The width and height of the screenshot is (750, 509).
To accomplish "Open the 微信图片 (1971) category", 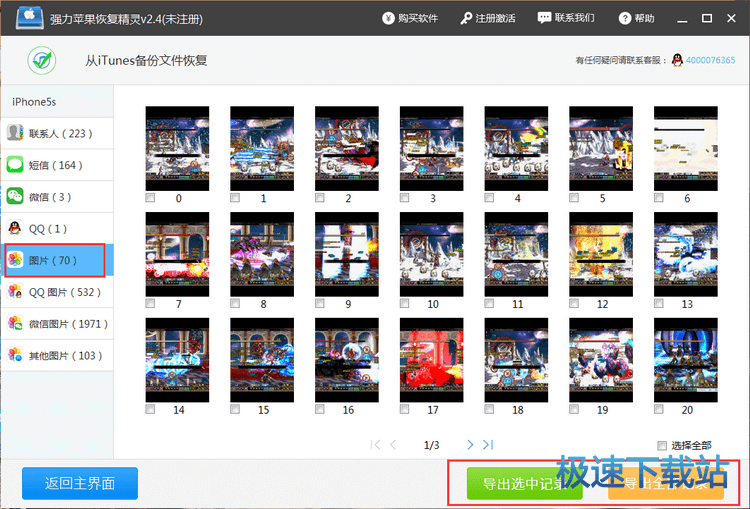I will click(x=57, y=324).
